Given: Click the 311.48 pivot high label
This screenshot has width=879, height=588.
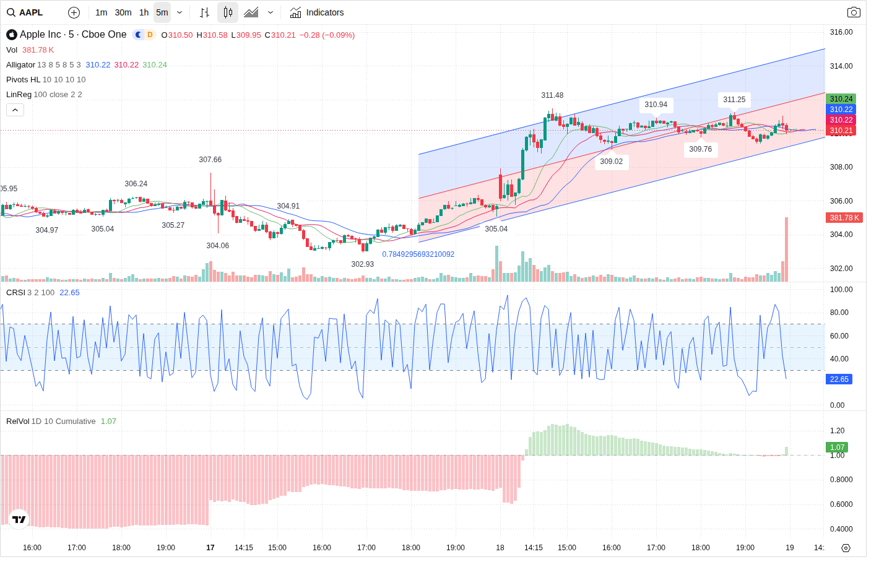Looking at the screenshot, I should pos(552,95).
